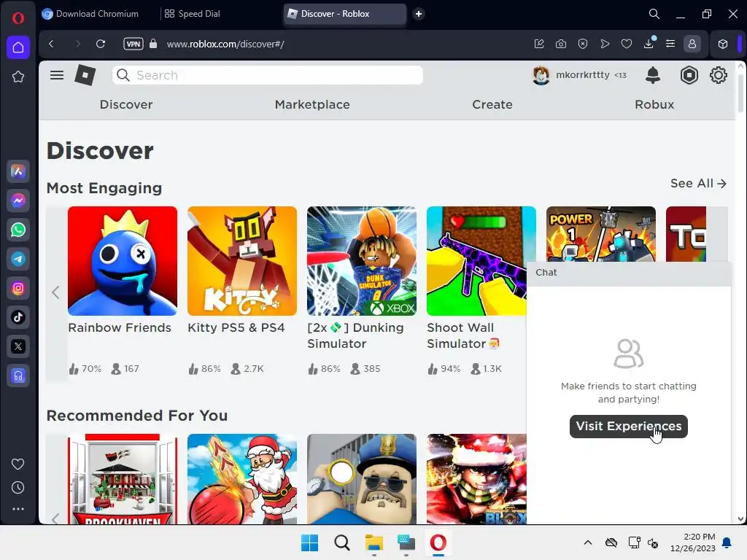Click the Roblox logo home icon

(x=85, y=75)
